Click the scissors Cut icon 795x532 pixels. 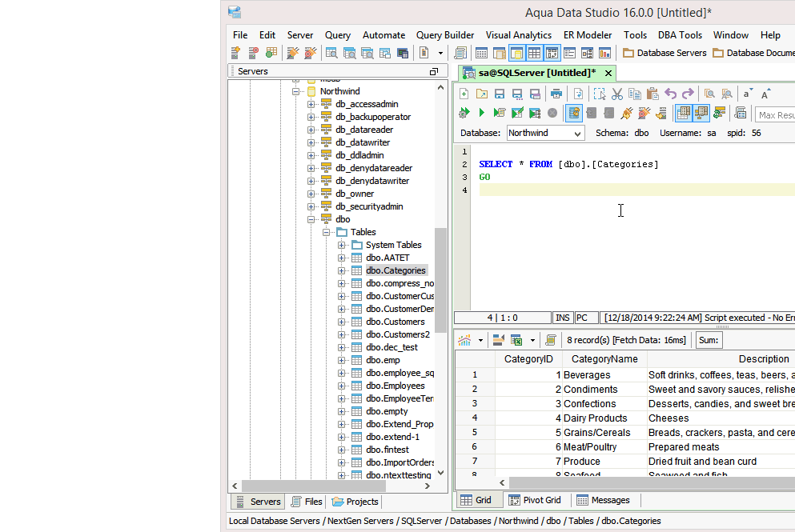tap(617, 94)
